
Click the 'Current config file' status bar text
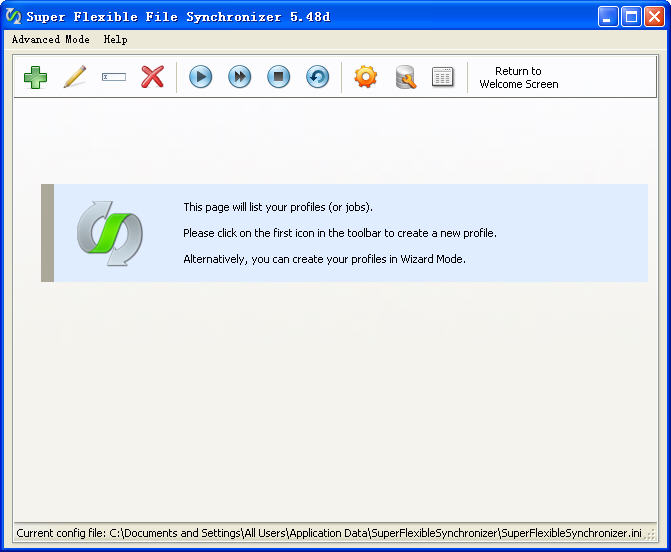[x=329, y=533]
